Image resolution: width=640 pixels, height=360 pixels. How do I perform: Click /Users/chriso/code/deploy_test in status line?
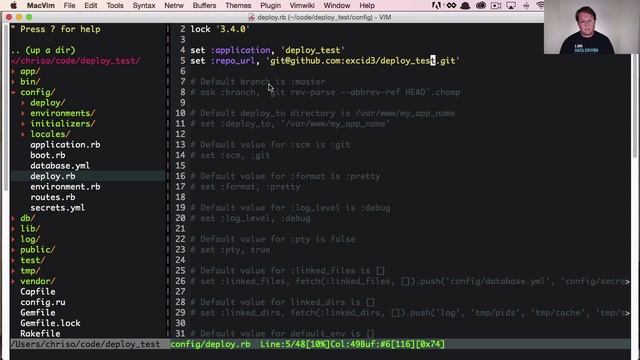point(85,344)
